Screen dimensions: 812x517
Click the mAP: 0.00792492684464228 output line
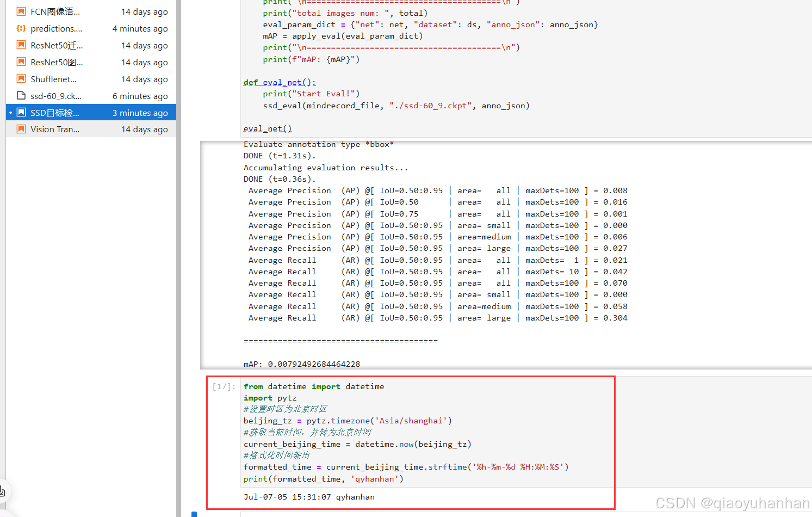click(302, 364)
